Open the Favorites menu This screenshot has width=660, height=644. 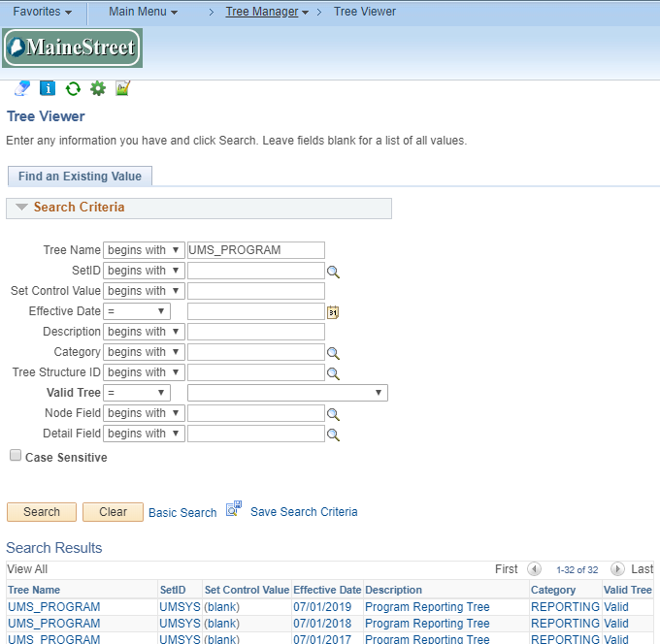coord(42,12)
